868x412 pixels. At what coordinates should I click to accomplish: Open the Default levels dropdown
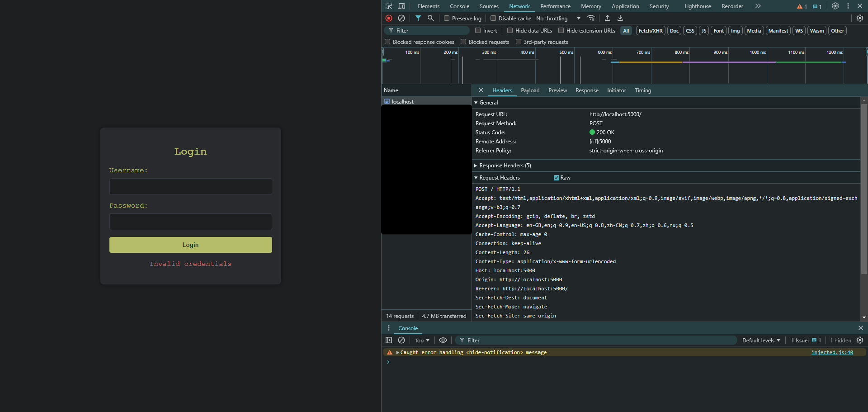click(x=761, y=341)
